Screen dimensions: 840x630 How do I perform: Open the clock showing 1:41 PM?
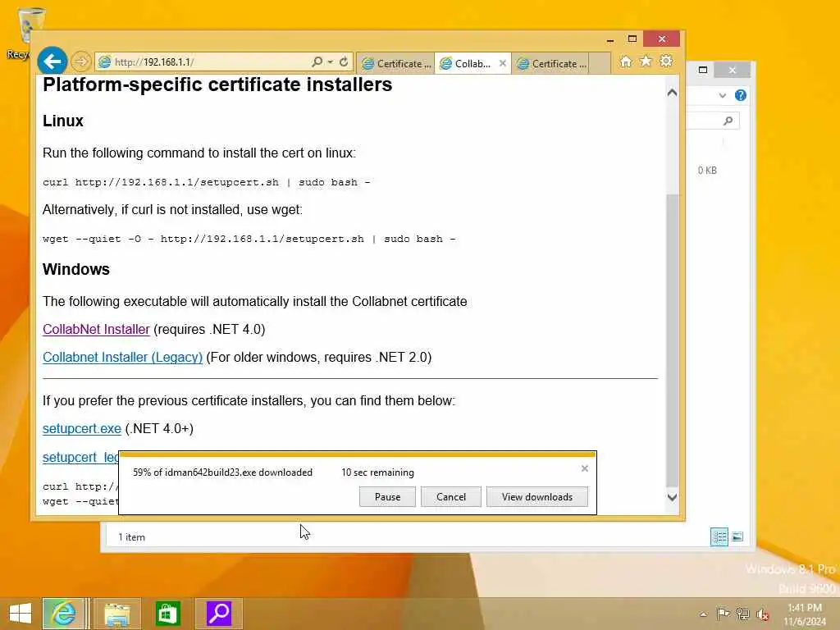click(805, 614)
